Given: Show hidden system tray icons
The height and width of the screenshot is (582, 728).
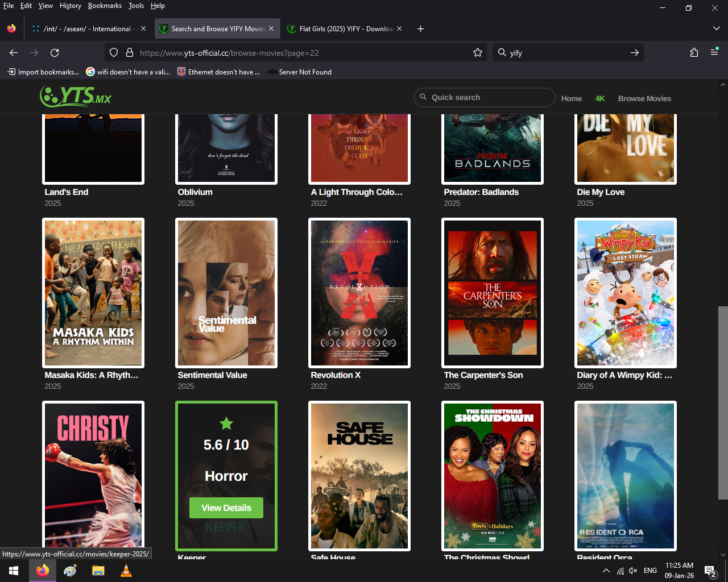Looking at the screenshot, I should (606, 571).
